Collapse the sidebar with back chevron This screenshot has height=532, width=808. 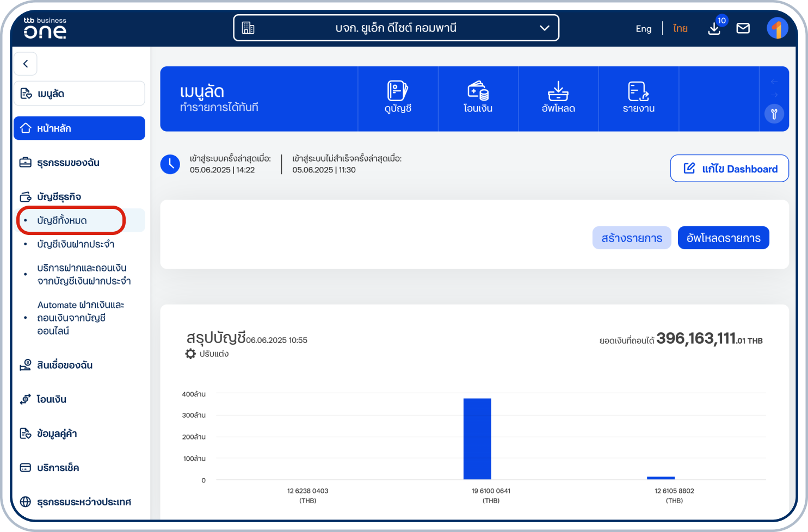coord(26,64)
